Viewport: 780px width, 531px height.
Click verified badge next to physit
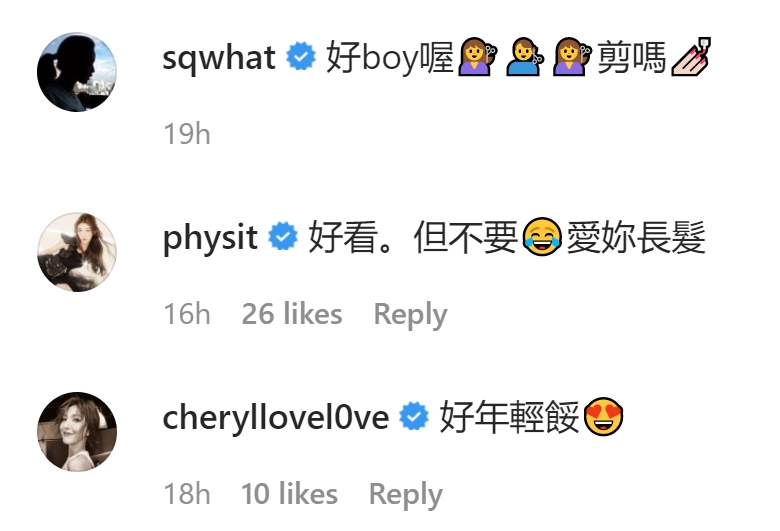(x=283, y=236)
